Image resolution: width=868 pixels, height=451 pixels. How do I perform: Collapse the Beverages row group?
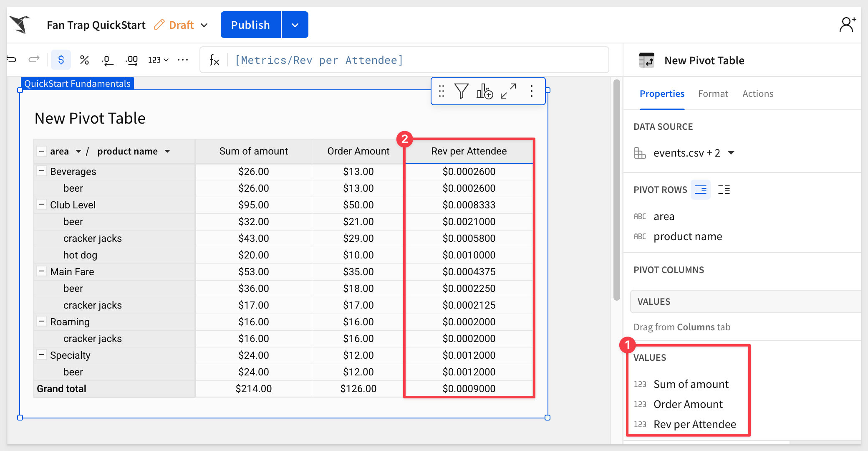pos(42,171)
